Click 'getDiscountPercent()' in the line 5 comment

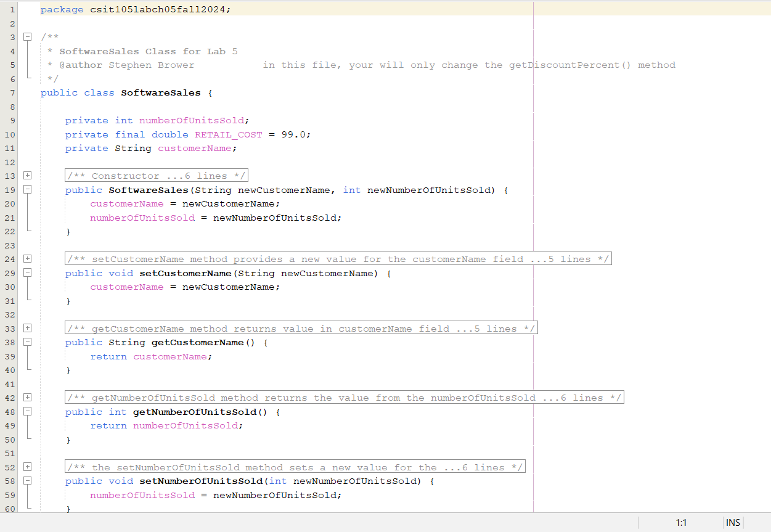570,65
